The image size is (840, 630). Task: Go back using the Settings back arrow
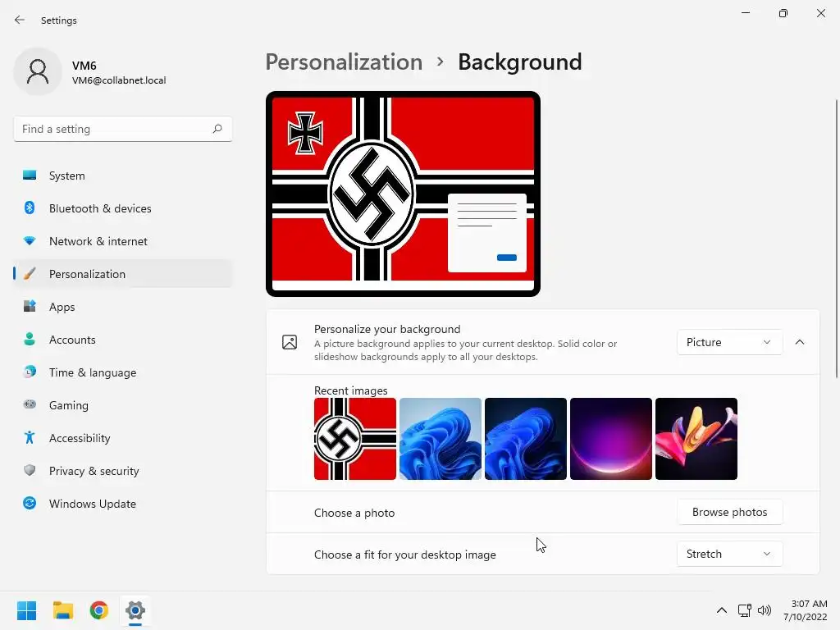coord(20,20)
